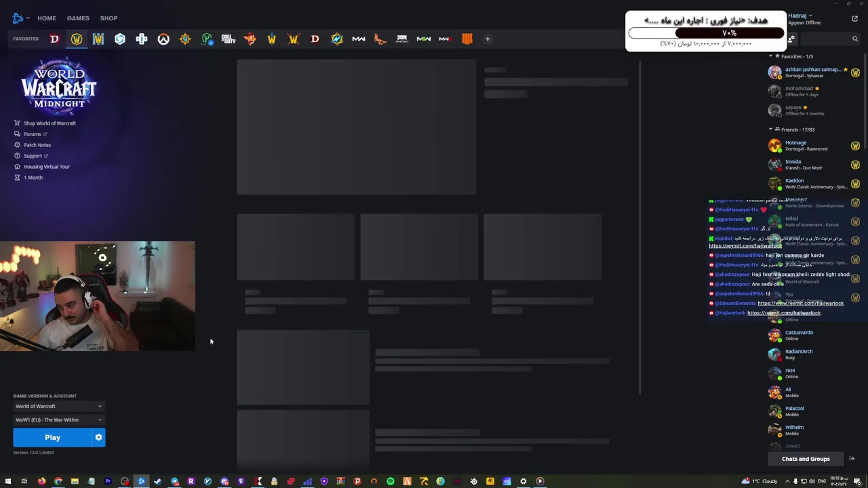Pop out the friends list window
The height and width of the screenshot is (488, 868).
(854, 18)
